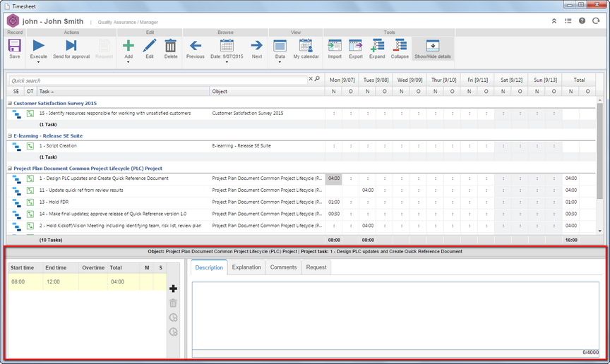Viewport: 610px width, 364px height.
Task: Click the lower clock icon in details panel
Action: coord(173,332)
